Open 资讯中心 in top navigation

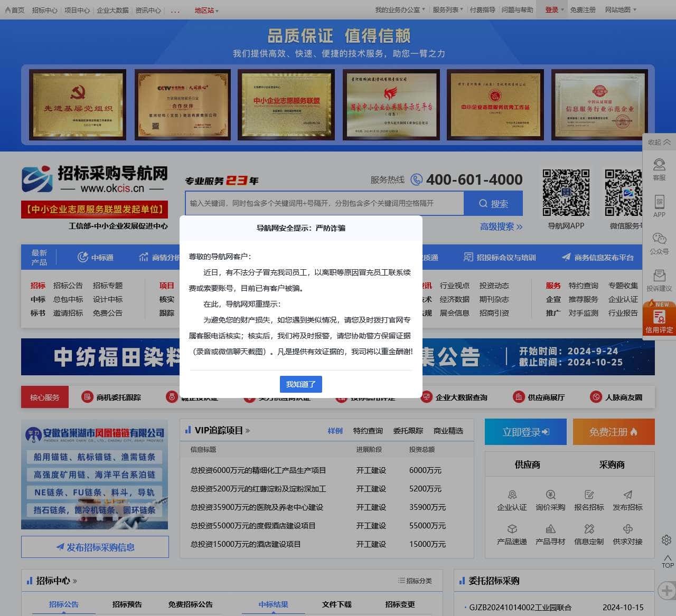point(148,10)
